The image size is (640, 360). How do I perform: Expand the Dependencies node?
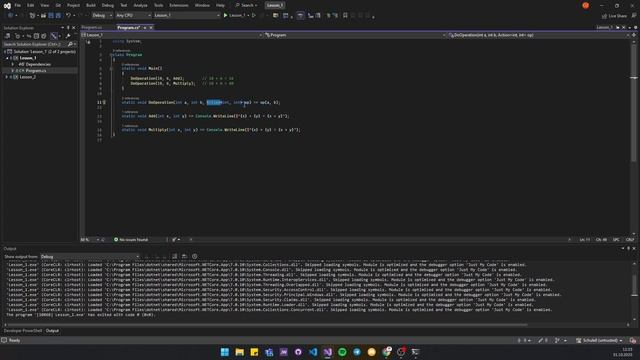(13, 64)
